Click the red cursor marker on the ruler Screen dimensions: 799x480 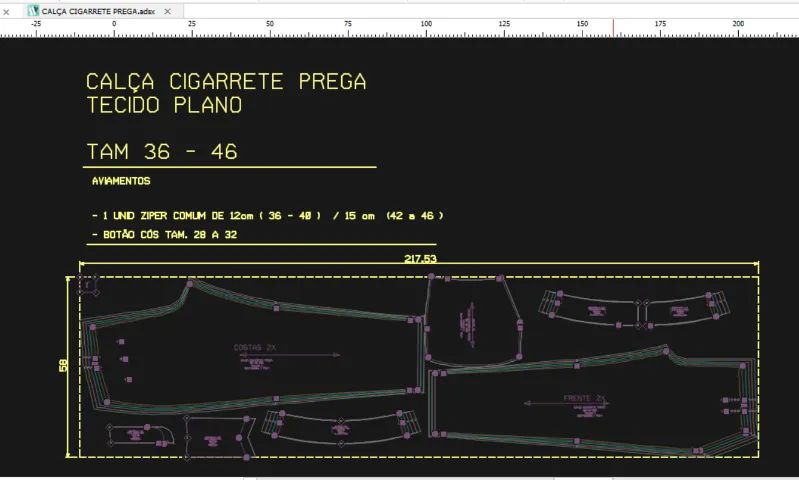point(614,28)
